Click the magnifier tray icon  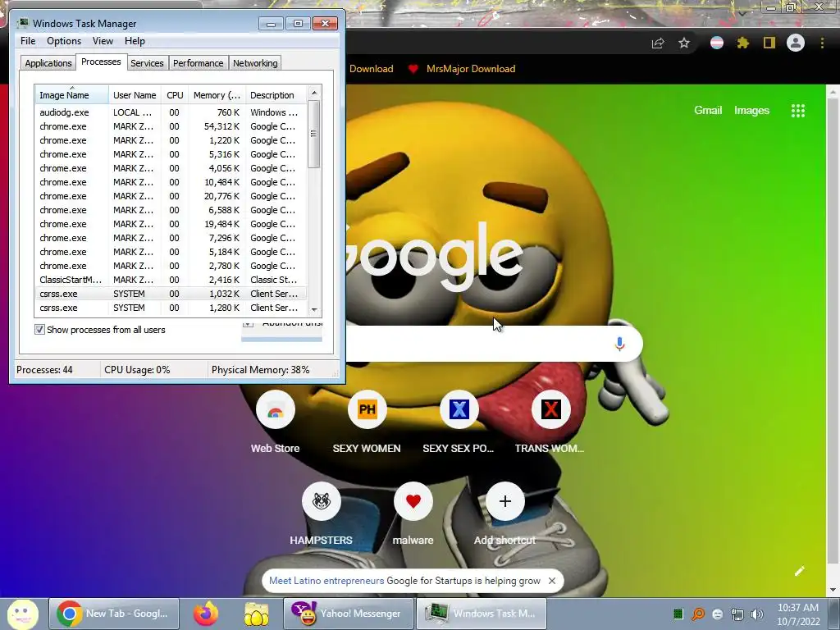[698, 614]
